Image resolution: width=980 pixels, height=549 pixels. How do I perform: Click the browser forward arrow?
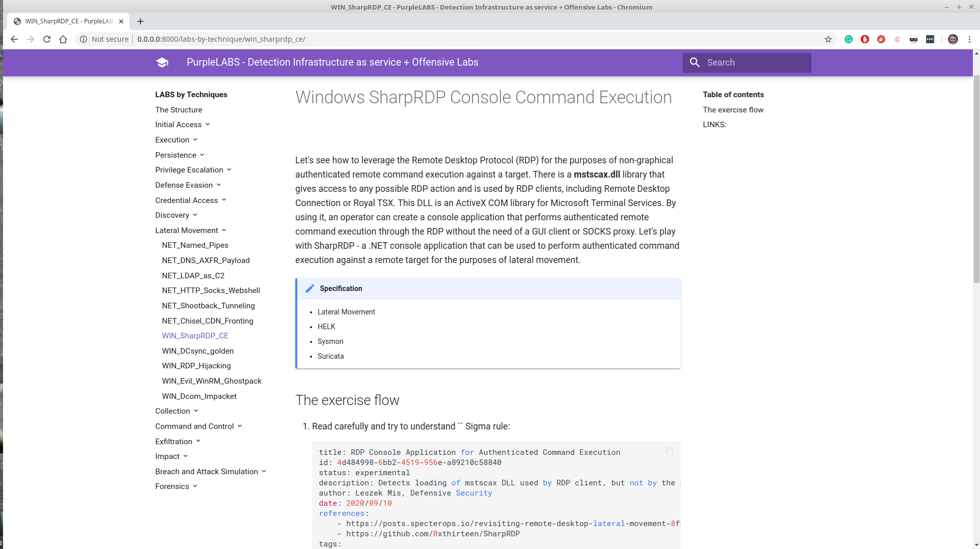31,39
